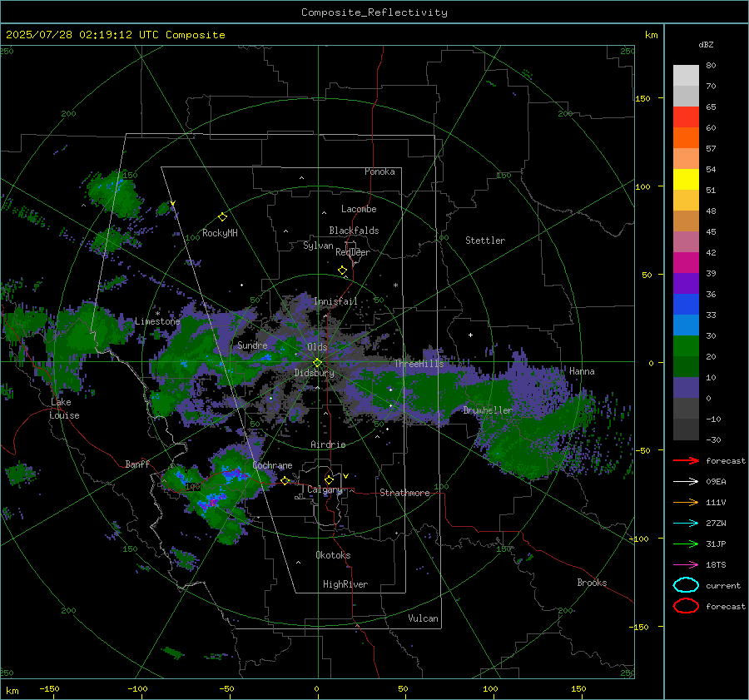Viewport: 749px width, 700px height.
Task: Click the Ponoka label
Action: pos(379,171)
